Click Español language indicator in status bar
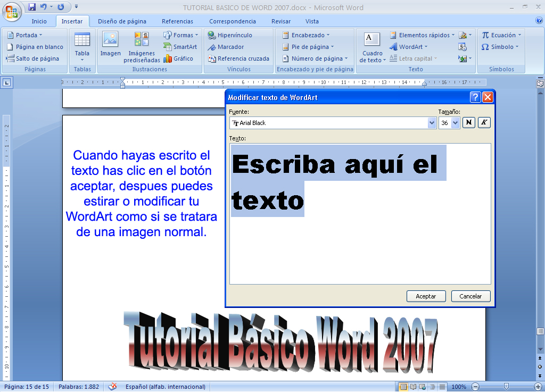Viewport: 545px width, 392px height. [x=165, y=387]
